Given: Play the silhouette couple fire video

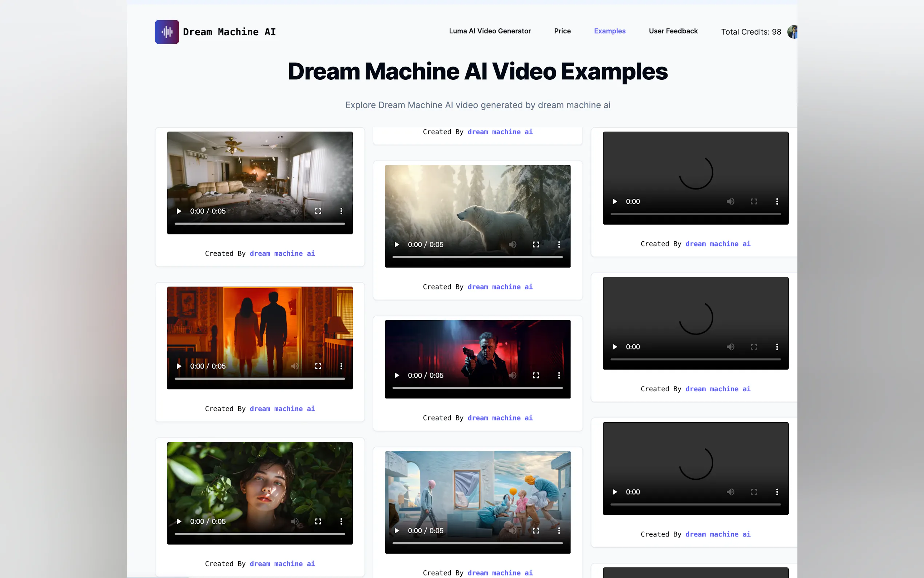Looking at the screenshot, I should pyautogui.click(x=179, y=366).
